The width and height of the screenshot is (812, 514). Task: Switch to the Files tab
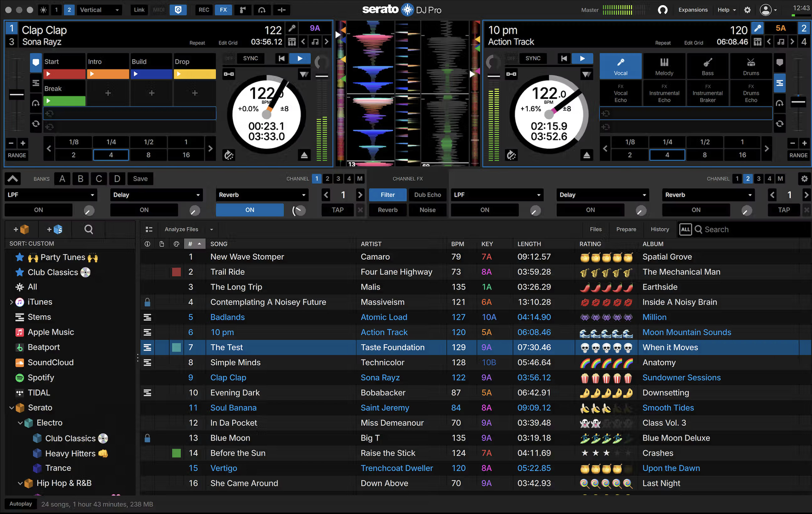pyautogui.click(x=596, y=230)
